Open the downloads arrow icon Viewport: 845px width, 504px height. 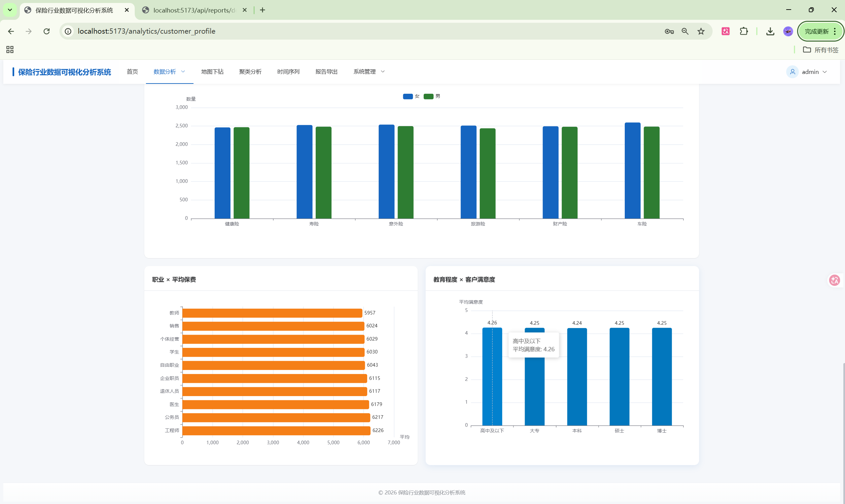coord(770,31)
